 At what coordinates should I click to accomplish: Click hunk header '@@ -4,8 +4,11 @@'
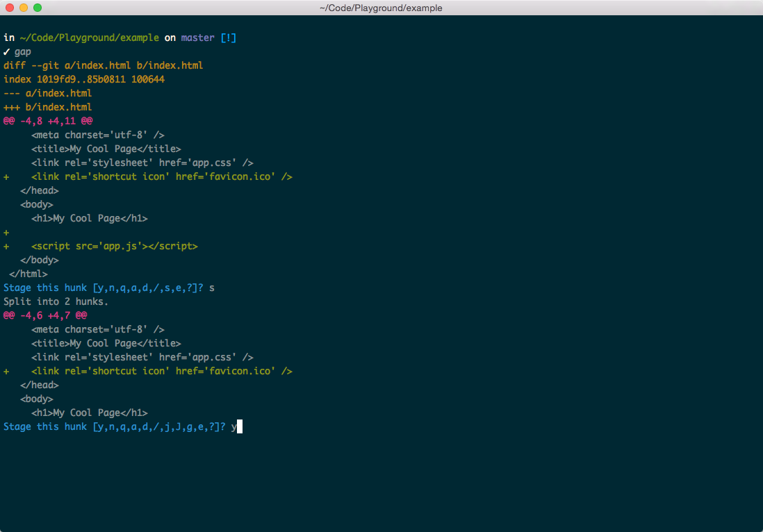[x=48, y=121]
